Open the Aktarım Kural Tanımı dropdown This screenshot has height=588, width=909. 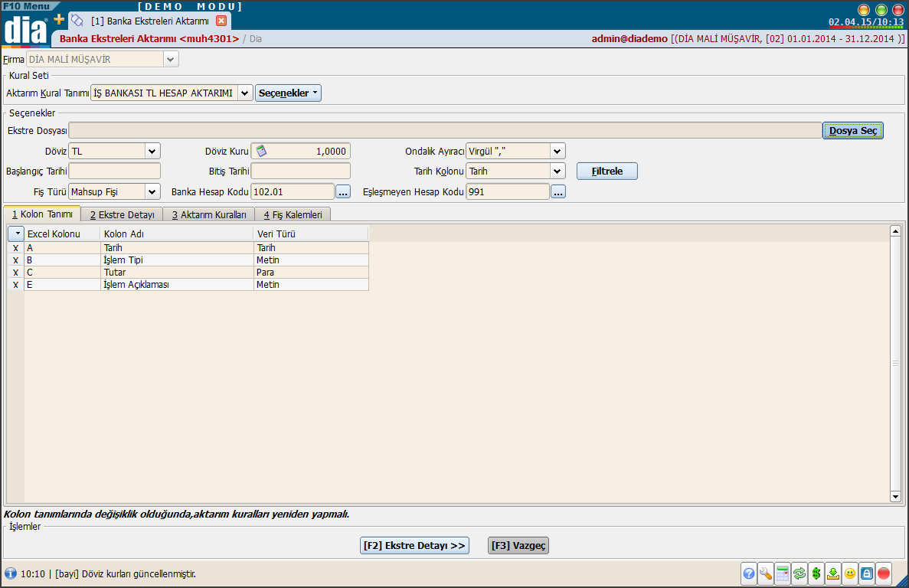point(245,93)
